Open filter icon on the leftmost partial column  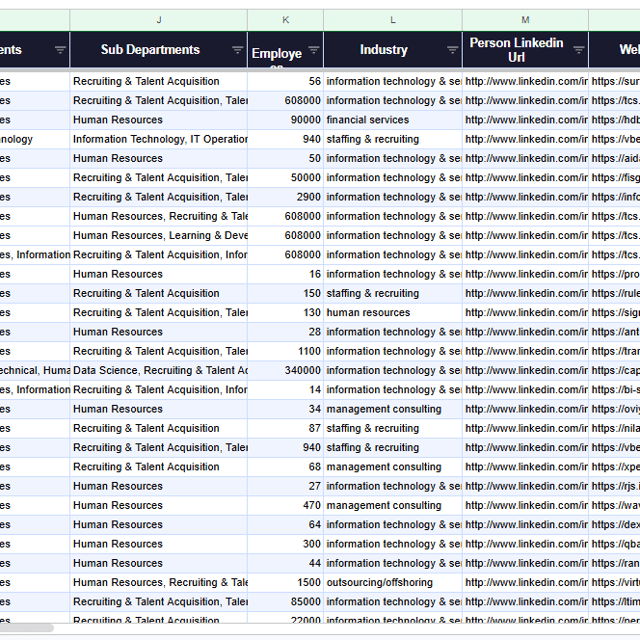[60, 50]
